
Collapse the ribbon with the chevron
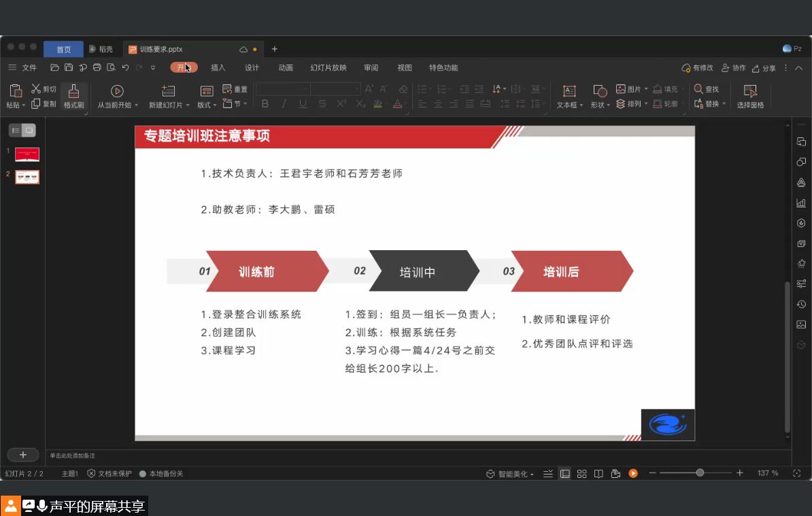pyautogui.click(x=799, y=68)
